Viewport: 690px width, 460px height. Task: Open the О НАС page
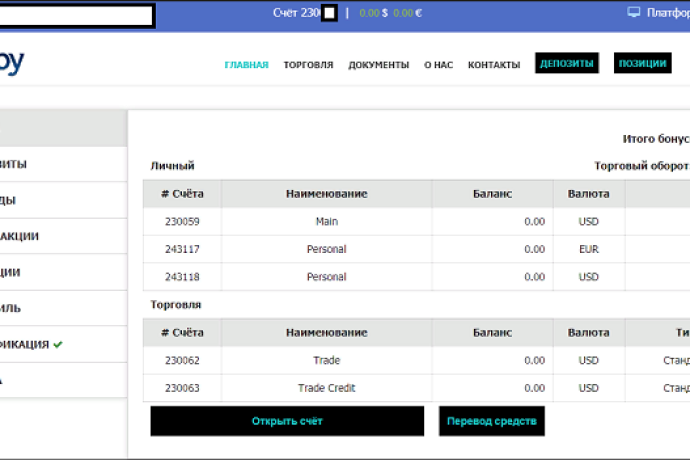(x=438, y=65)
